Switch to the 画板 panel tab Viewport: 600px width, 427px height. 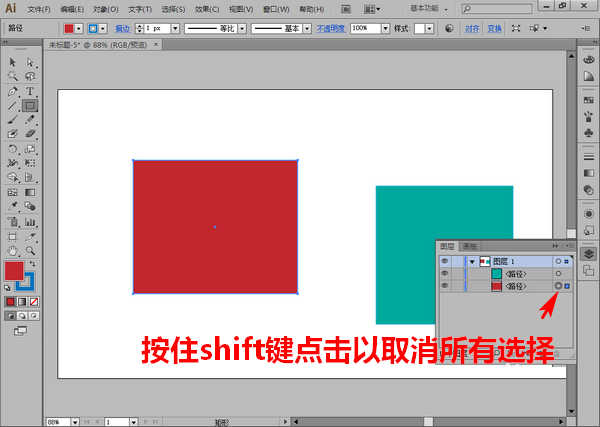click(x=469, y=246)
